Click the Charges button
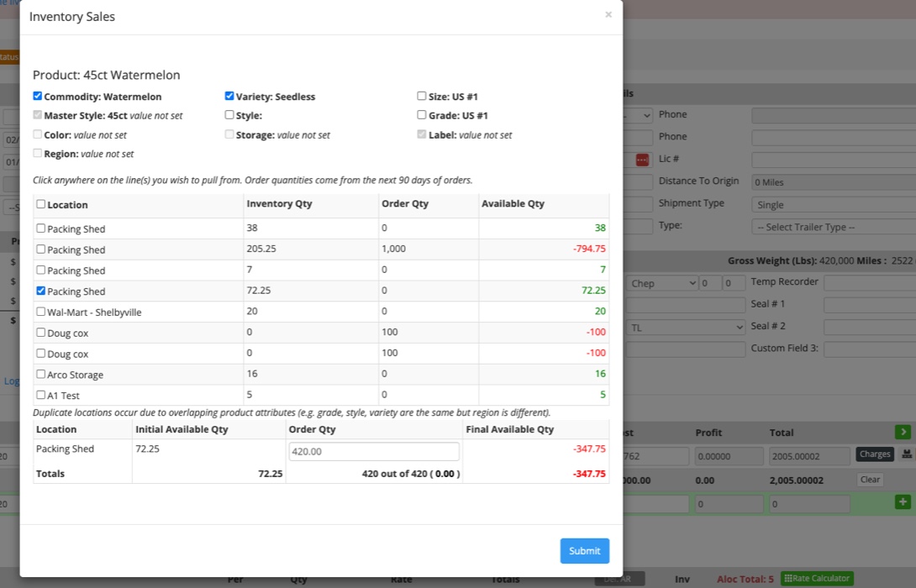Screen dimensions: 916x588 tap(875, 454)
